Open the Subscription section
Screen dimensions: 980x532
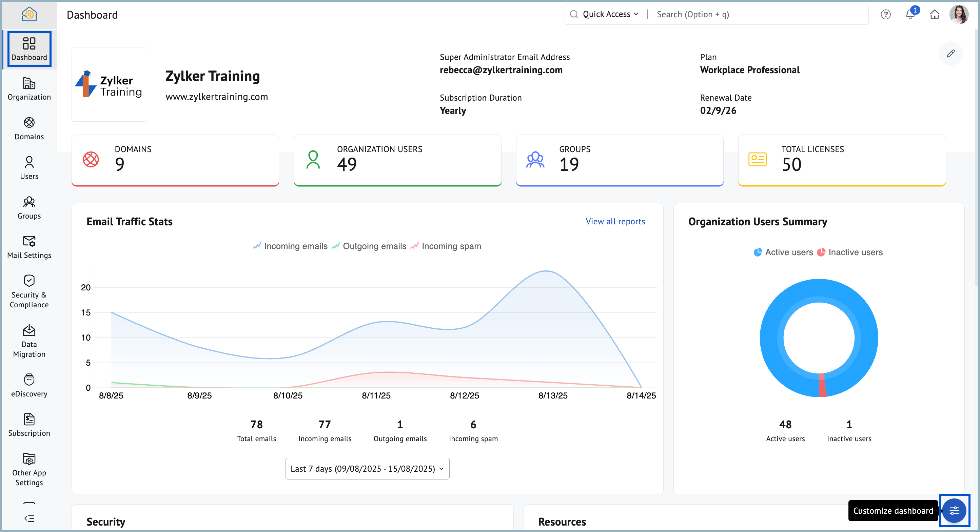coord(29,424)
